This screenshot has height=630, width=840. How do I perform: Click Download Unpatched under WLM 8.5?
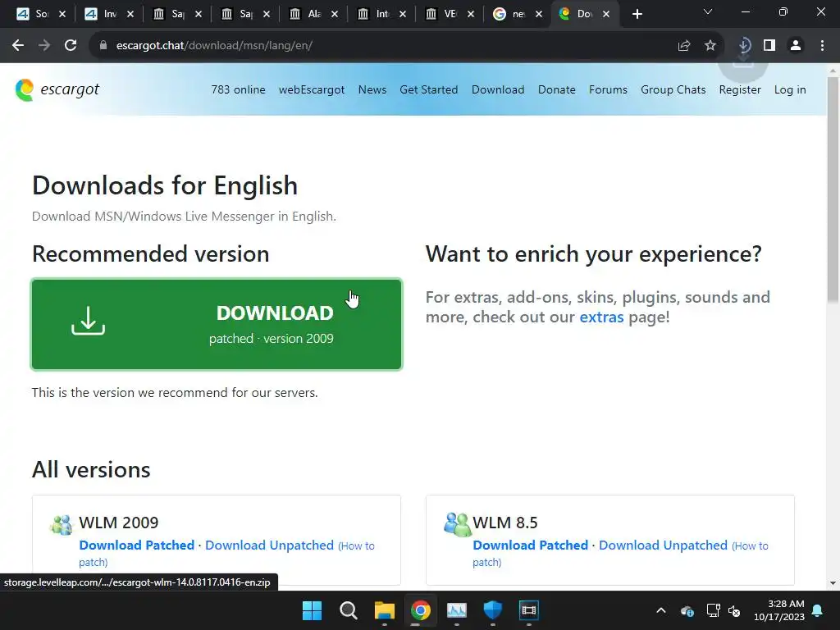coord(663,545)
